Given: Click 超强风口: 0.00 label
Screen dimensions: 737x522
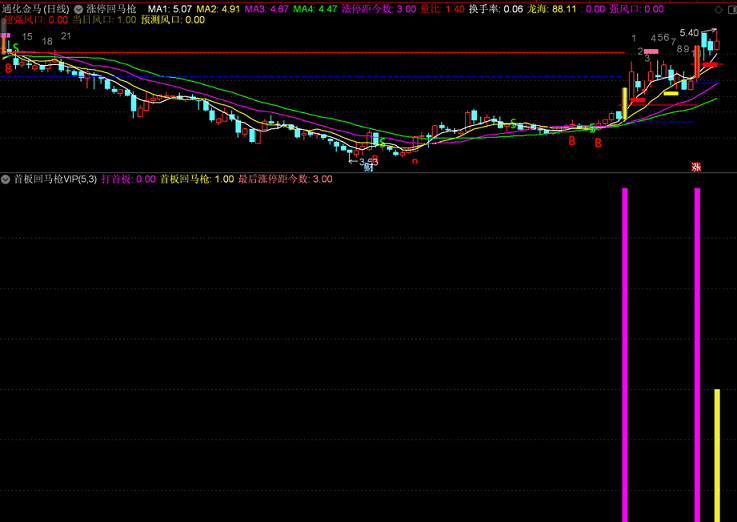Looking at the screenshot, I should pyautogui.click(x=36, y=20).
